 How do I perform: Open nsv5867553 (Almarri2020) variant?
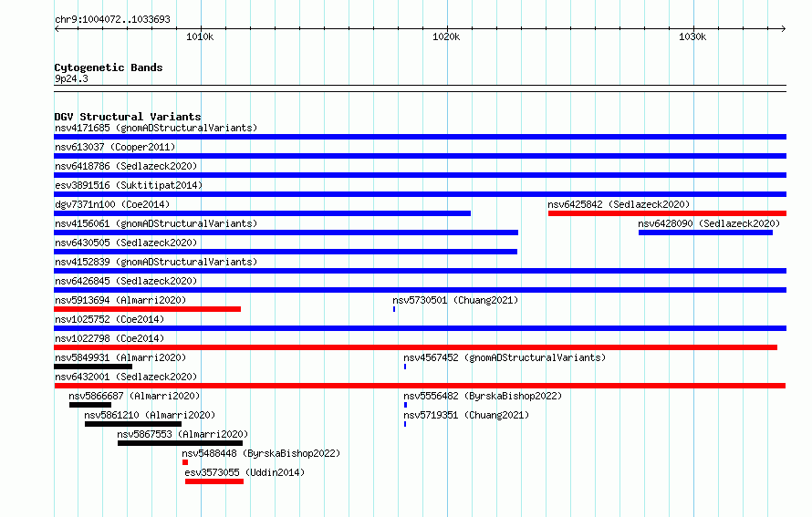click(182, 434)
